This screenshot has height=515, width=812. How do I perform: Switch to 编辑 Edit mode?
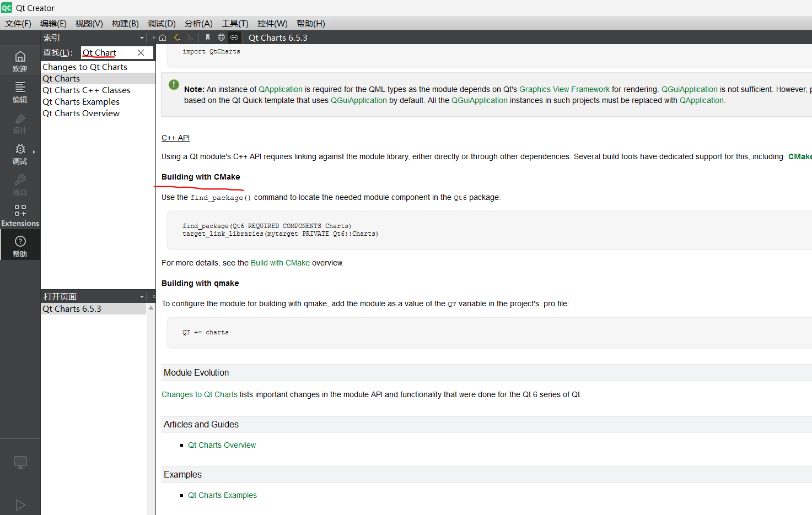(20, 92)
